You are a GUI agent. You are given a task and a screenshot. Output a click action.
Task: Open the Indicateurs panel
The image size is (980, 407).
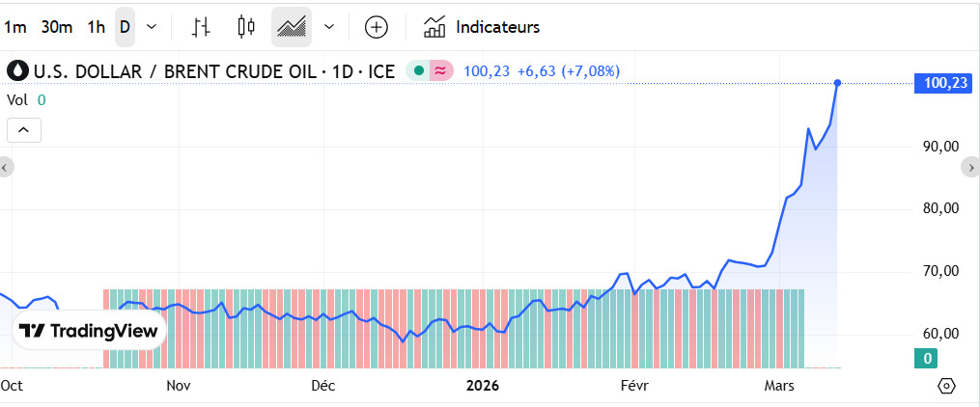[482, 27]
